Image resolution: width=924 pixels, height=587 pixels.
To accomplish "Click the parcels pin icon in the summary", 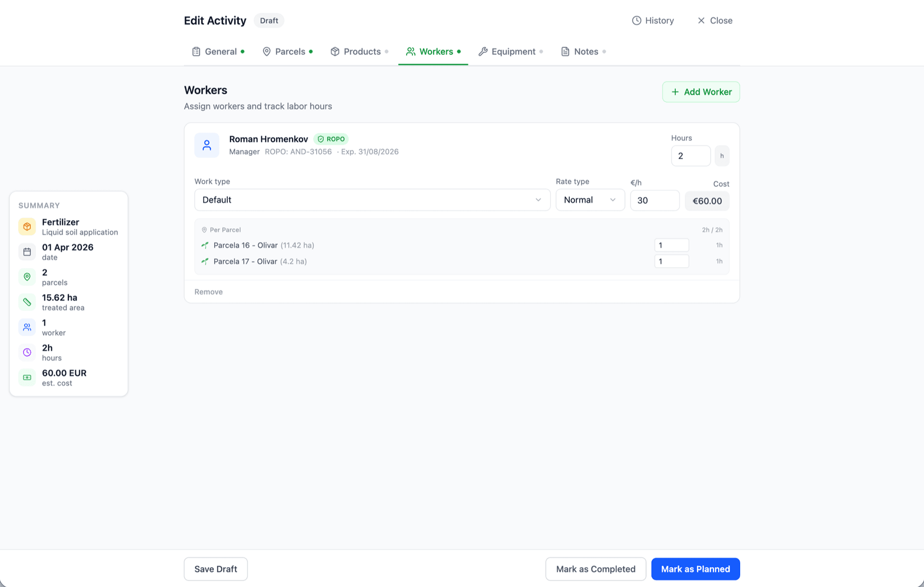I will tap(27, 277).
